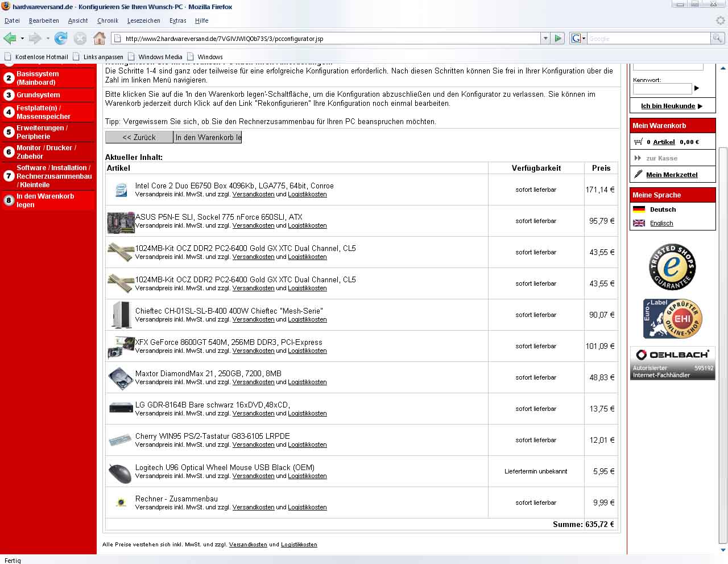Click the forward navigation arrow
728x564 pixels.
[x=35, y=38]
